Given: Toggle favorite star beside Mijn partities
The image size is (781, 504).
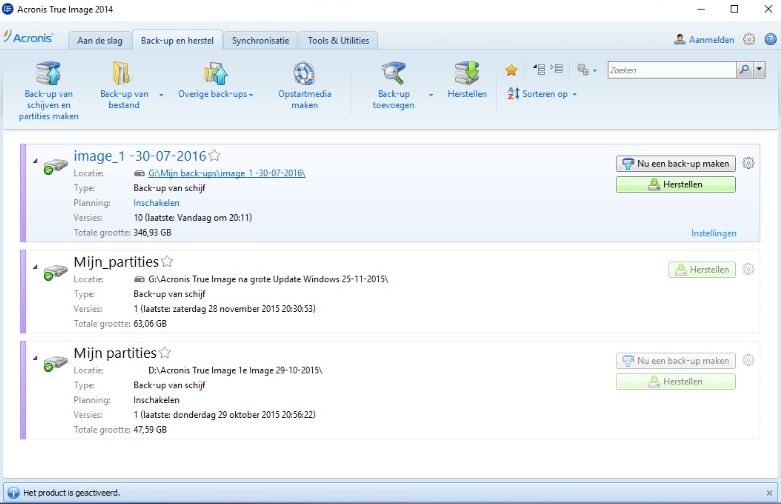Looking at the screenshot, I should point(165,353).
